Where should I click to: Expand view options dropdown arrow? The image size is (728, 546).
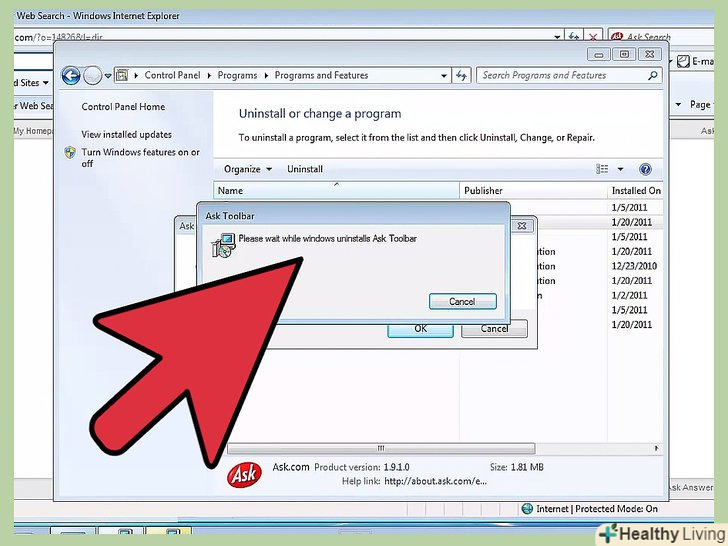pyautogui.click(x=620, y=169)
